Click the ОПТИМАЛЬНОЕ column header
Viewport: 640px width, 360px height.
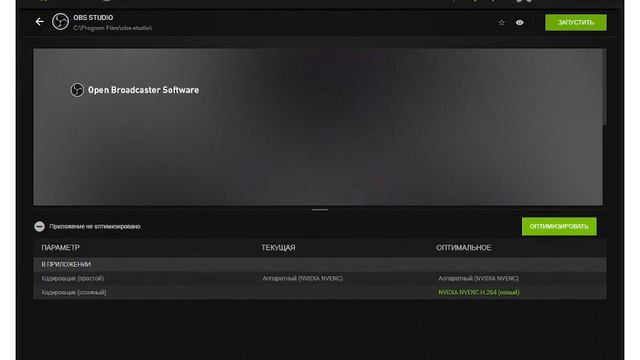[x=463, y=247]
